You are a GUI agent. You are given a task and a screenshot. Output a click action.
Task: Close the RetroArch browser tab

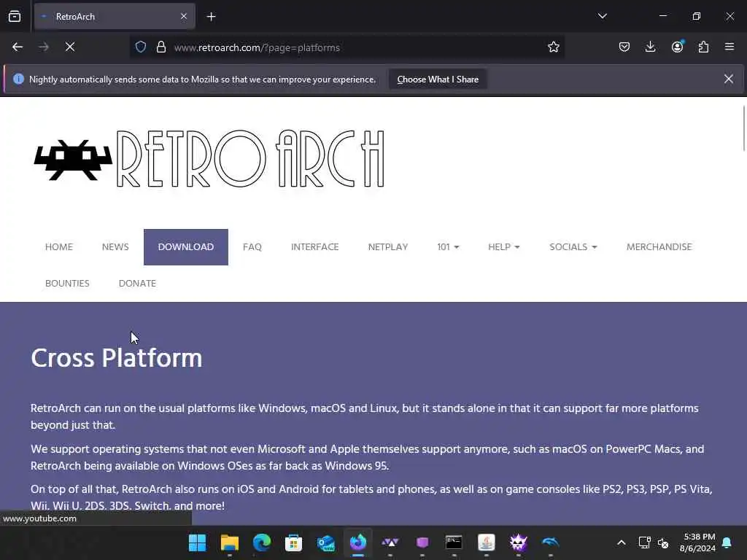184,17
